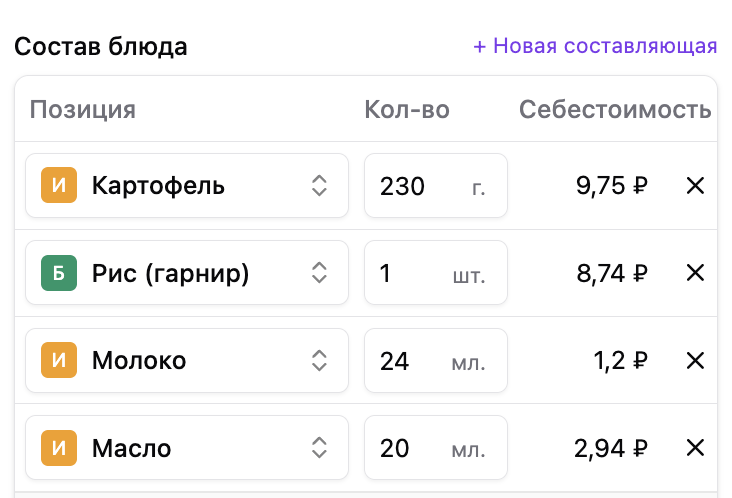Remove the Картофель row with X icon
The width and height of the screenshot is (732, 498).
[x=695, y=186]
